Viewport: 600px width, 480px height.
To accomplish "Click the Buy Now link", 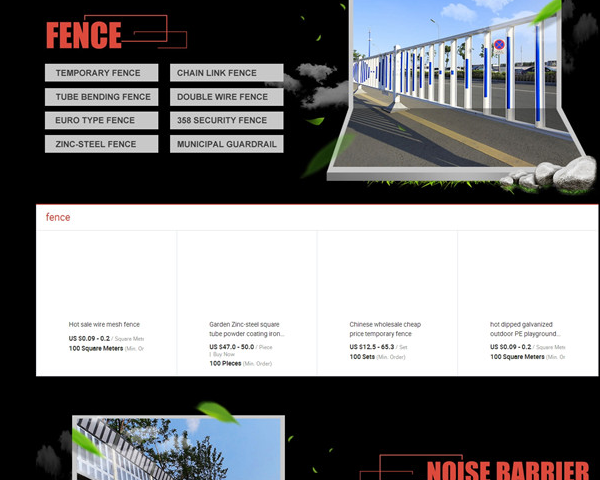I will 223,354.
